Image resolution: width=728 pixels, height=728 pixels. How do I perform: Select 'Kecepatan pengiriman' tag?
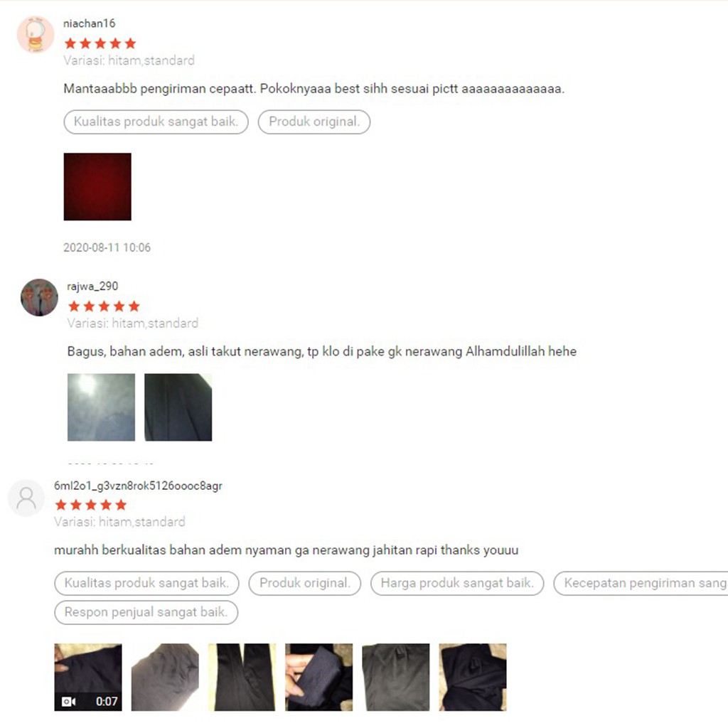coord(641,583)
